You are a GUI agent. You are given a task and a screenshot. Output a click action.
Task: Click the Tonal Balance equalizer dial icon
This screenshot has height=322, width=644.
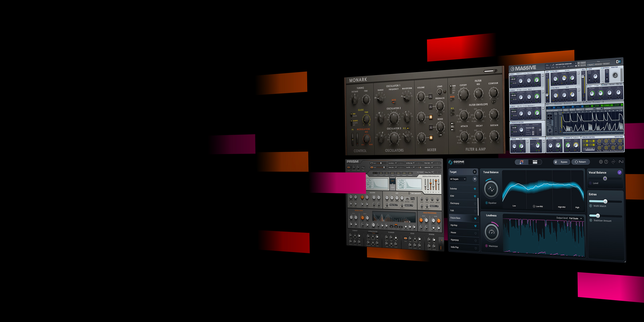click(491, 189)
